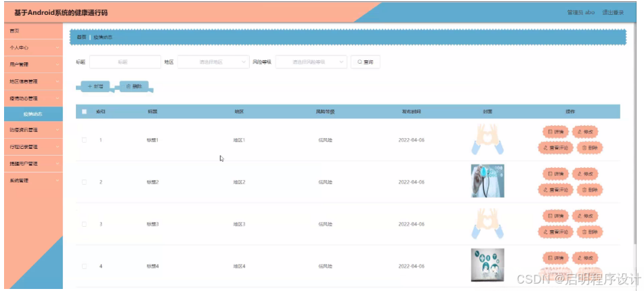Click 查看评论 button for row 标题1

click(x=555, y=148)
